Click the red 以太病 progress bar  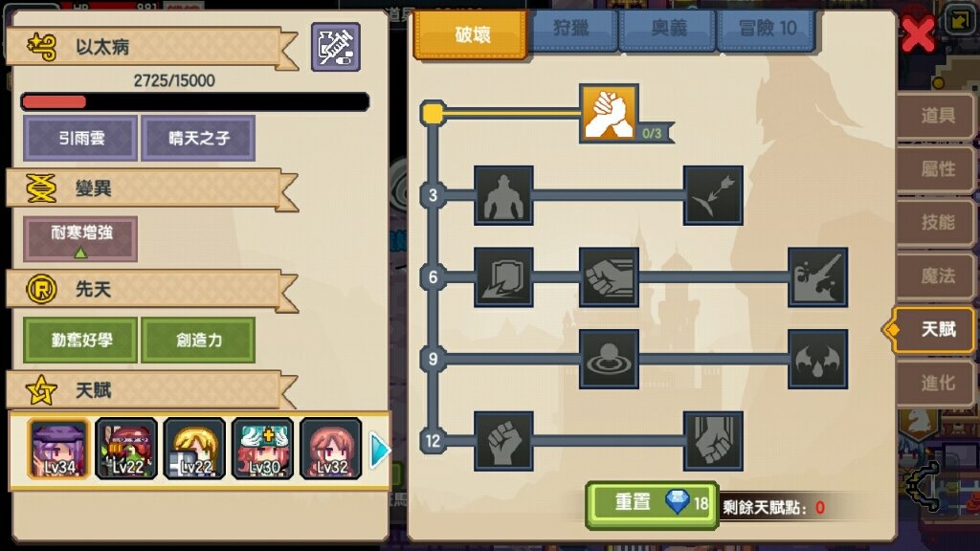[x=194, y=101]
